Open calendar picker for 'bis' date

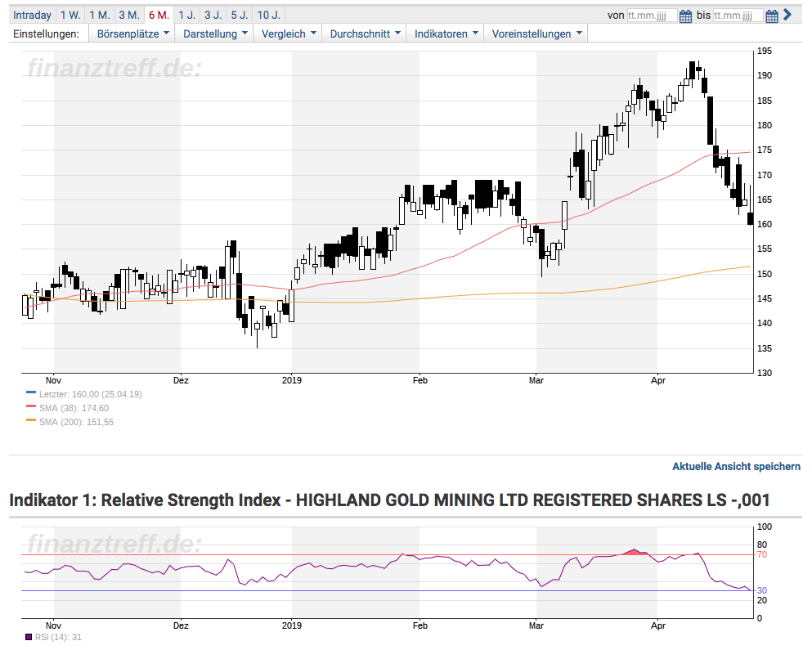pos(772,16)
